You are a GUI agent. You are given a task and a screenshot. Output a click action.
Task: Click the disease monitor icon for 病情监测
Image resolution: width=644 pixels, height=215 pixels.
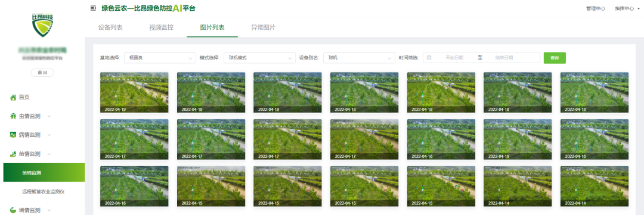click(13, 135)
